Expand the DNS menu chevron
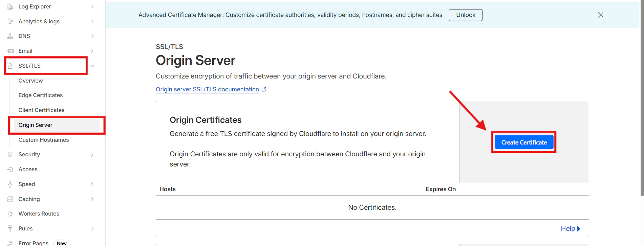644x246 pixels. coord(92,36)
